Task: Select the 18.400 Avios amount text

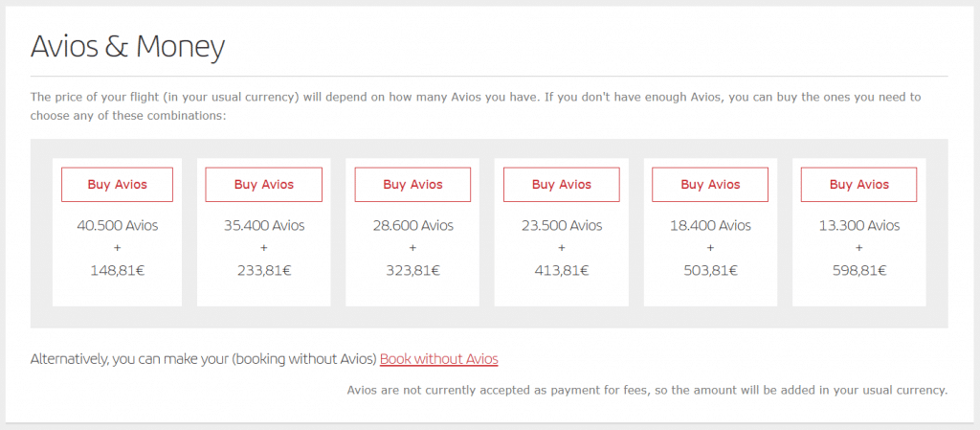Action: pos(710,226)
